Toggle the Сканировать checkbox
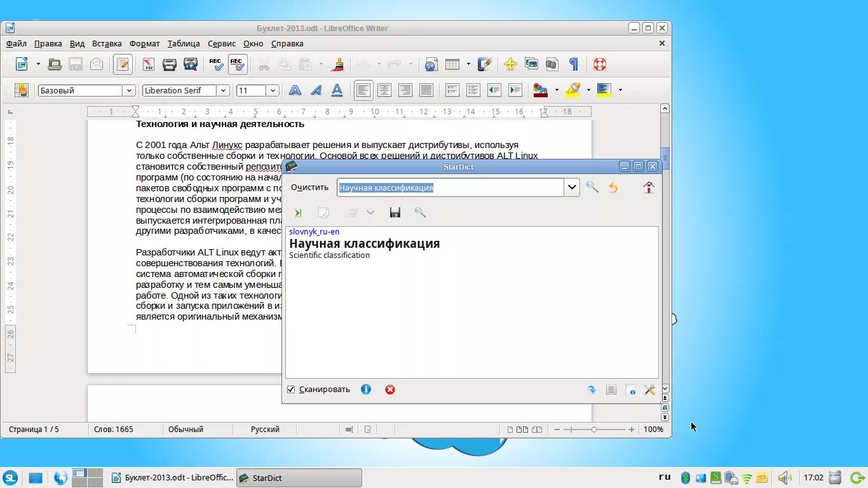The width and height of the screenshot is (868, 488). tap(290, 390)
